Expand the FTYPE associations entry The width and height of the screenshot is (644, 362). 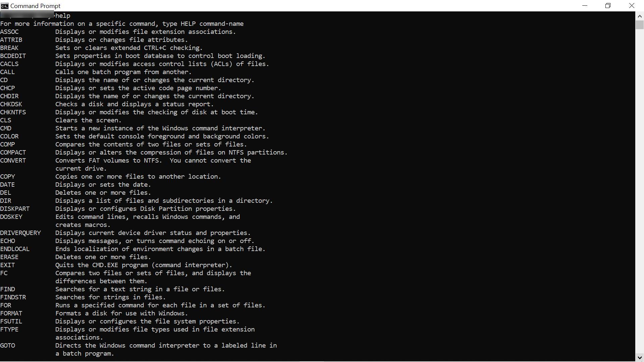(x=10, y=329)
